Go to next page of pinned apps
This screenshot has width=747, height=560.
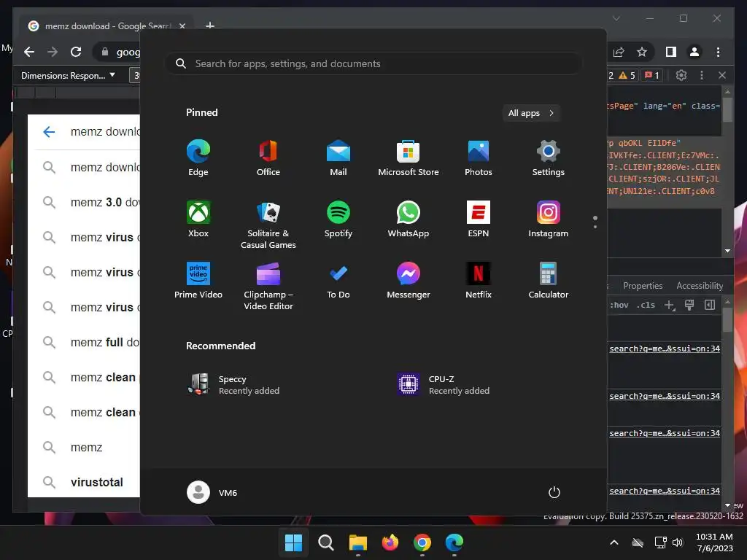595,227
